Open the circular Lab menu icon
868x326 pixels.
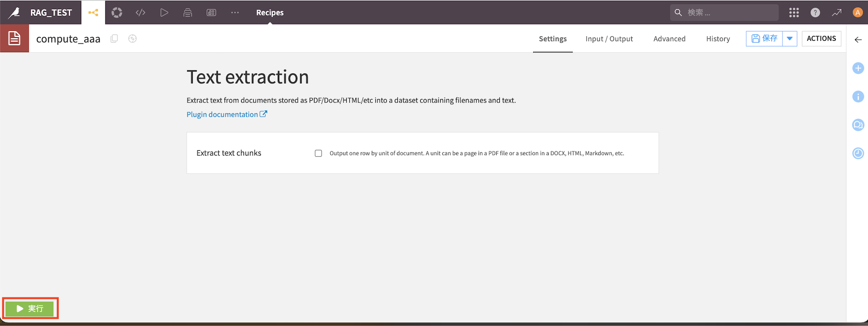[x=117, y=12]
